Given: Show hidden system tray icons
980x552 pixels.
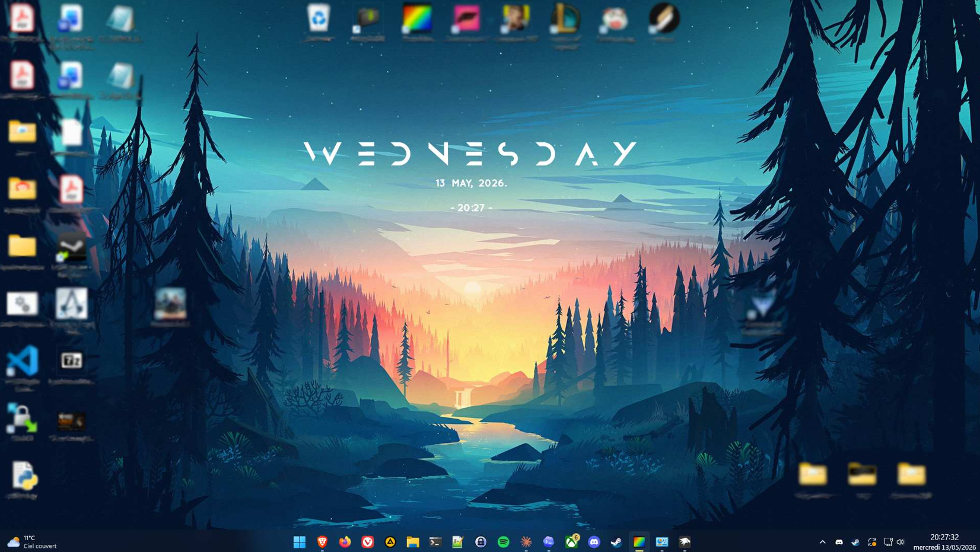Looking at the screenshot, I should click(822, 542).
